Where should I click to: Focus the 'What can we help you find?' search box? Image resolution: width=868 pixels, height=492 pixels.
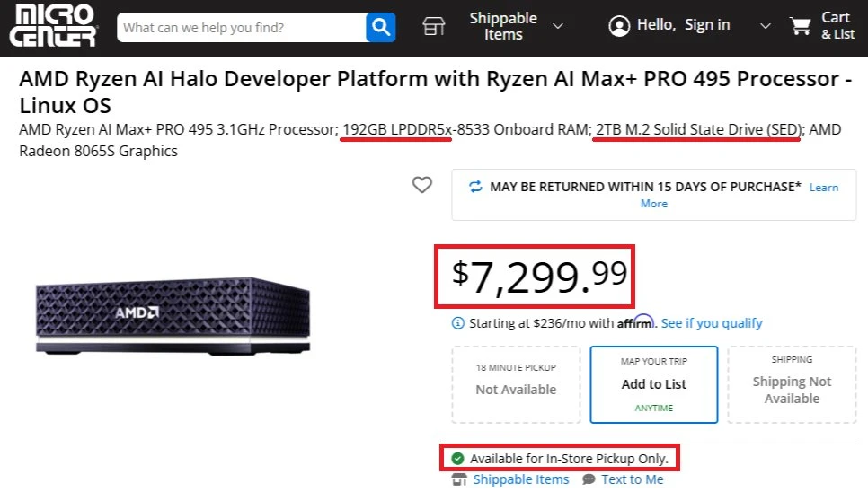[x=242, y=27]
